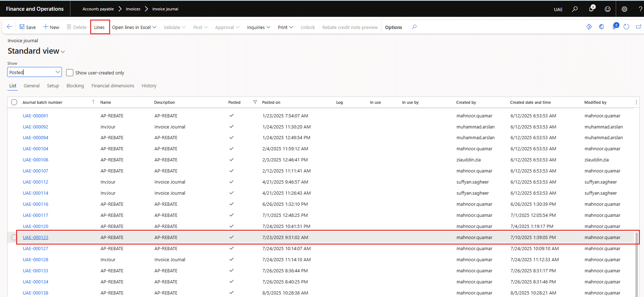This screenshot has height=297, width=644.
Task: Open journal UAE-000092 link
Action: click(x=35, y=127)
